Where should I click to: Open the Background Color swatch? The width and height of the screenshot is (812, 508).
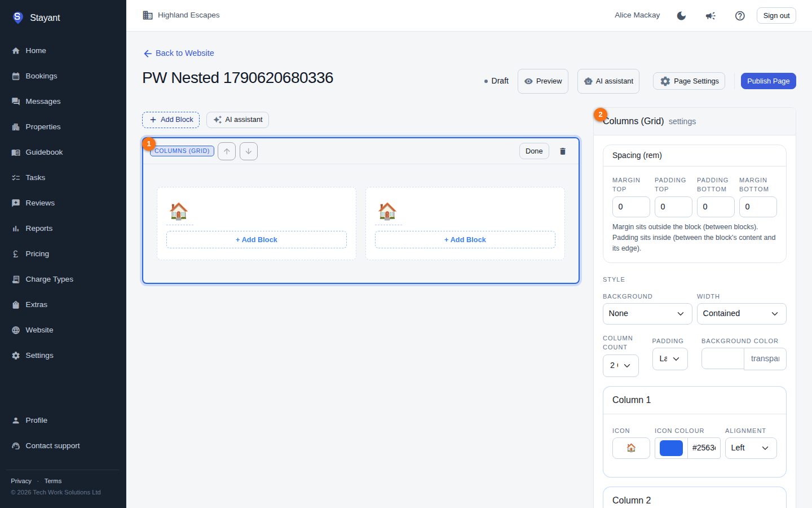tap(723, 359)
